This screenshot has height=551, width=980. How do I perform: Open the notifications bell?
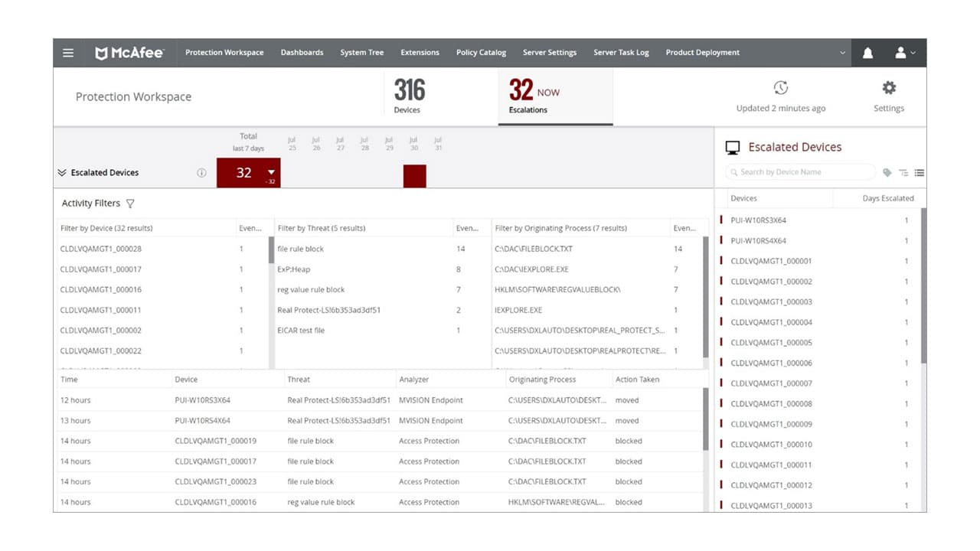[x=867, y=52]
